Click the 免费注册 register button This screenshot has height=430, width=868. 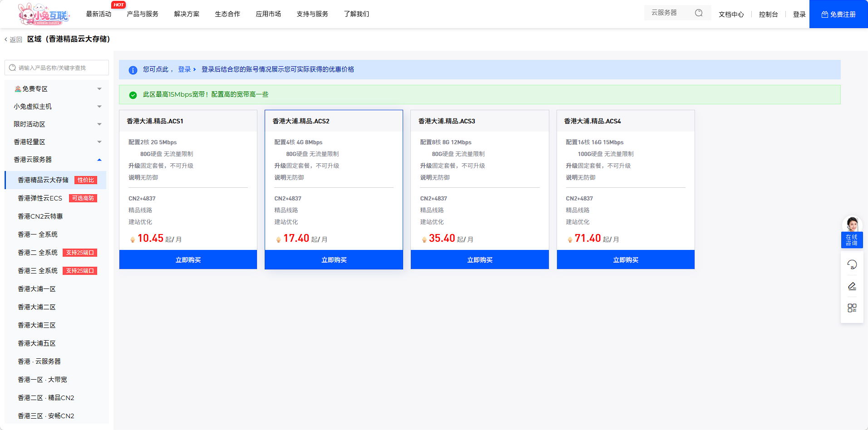click(x=838, y=14)
